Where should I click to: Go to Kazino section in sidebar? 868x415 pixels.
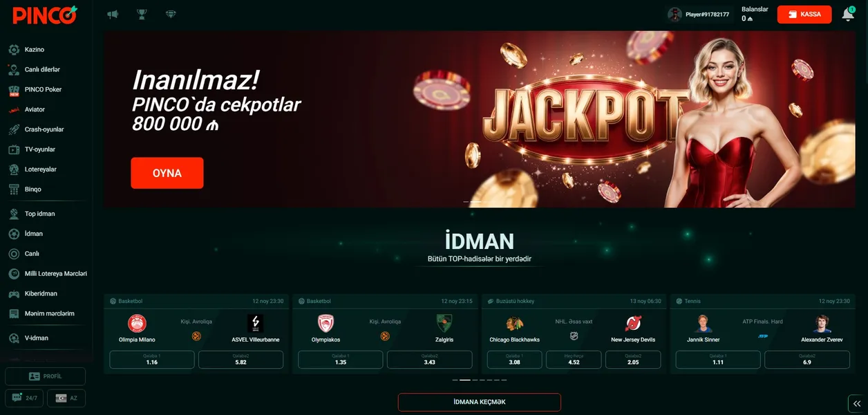[x=35, y=50]
